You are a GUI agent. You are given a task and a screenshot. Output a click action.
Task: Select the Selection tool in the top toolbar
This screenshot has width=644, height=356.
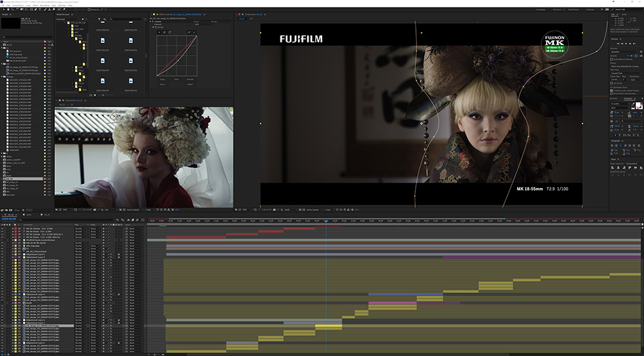coord(3,10)
